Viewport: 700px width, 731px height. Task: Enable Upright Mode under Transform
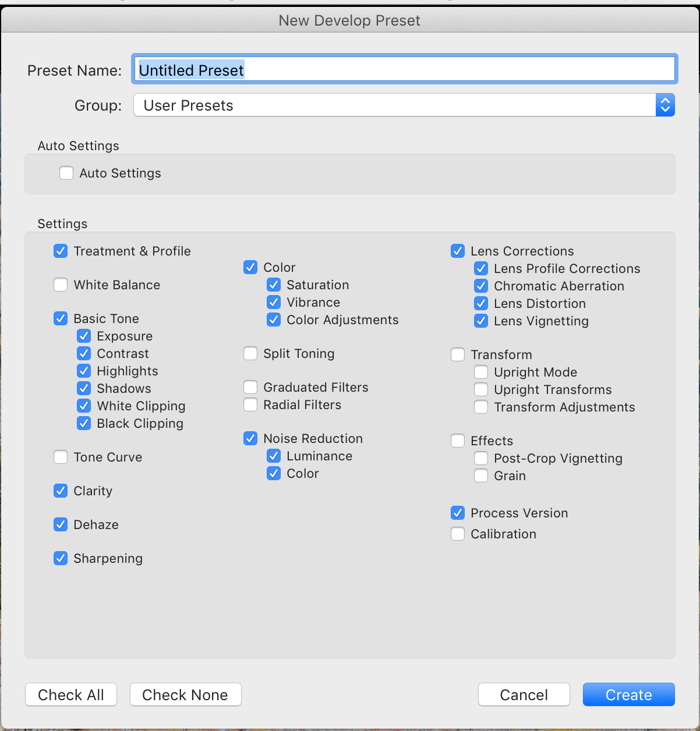tap(481, 372)
